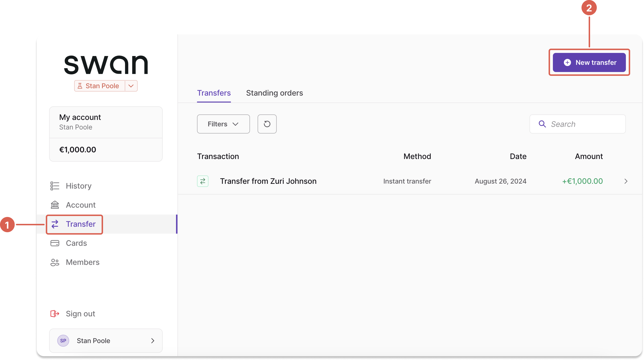Expand the Zuri Johnson transfer row chevron
644x360 pixels.
point(626,181)
